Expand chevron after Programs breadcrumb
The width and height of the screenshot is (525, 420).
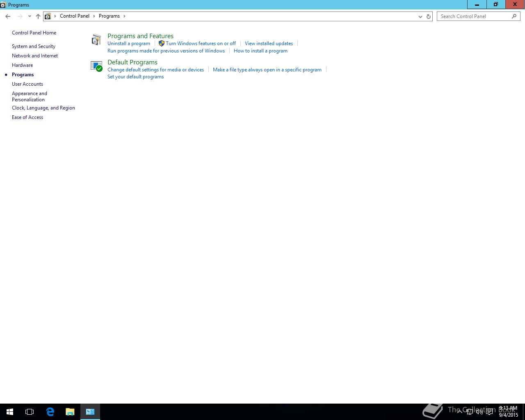(124, 16)
